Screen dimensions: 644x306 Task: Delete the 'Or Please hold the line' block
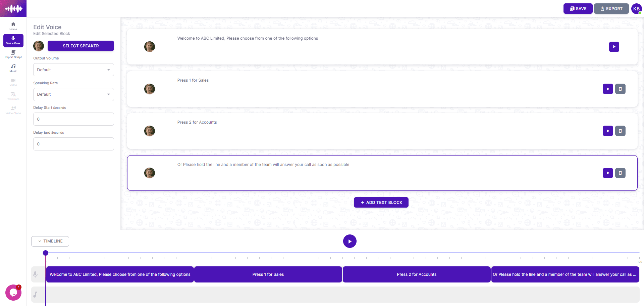point(620,173)
